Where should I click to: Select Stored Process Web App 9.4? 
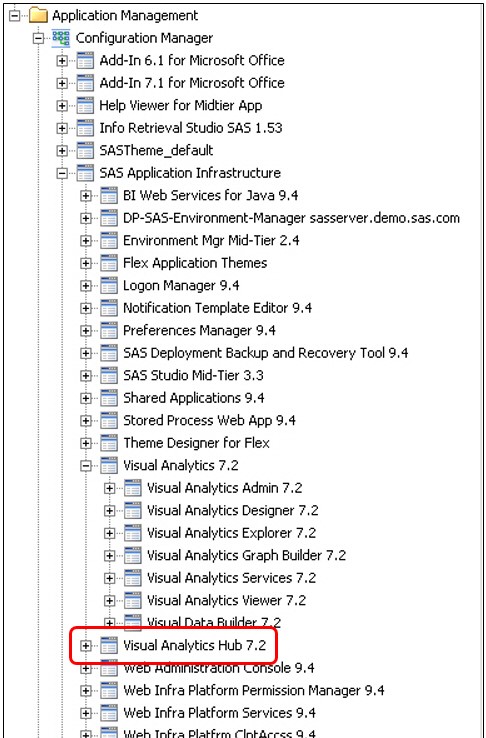209,421
